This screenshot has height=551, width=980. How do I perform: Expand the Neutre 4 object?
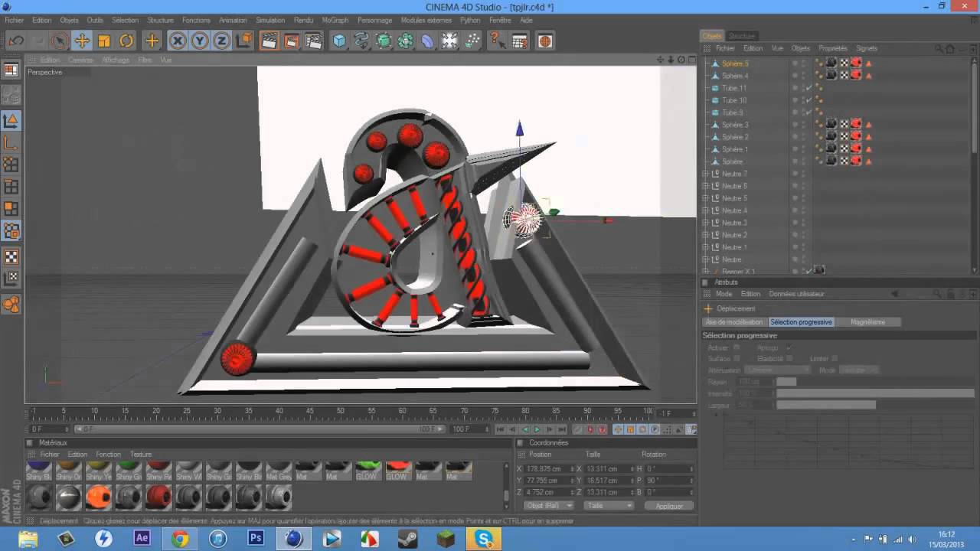click(x=705, y=210)
